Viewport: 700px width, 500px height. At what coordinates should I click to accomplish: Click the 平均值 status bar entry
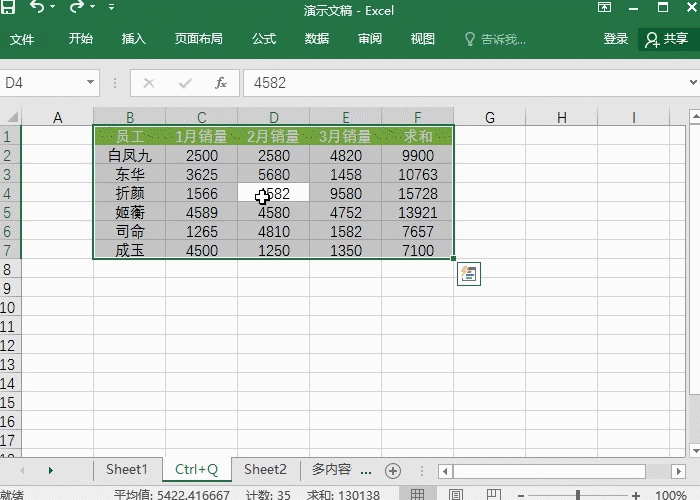click(x=171, y=495)
